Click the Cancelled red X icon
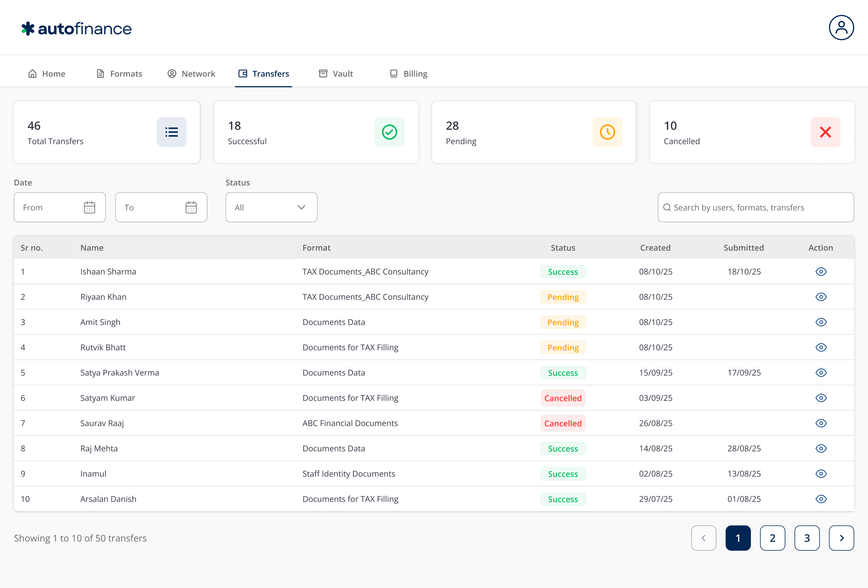 point(825,132)
